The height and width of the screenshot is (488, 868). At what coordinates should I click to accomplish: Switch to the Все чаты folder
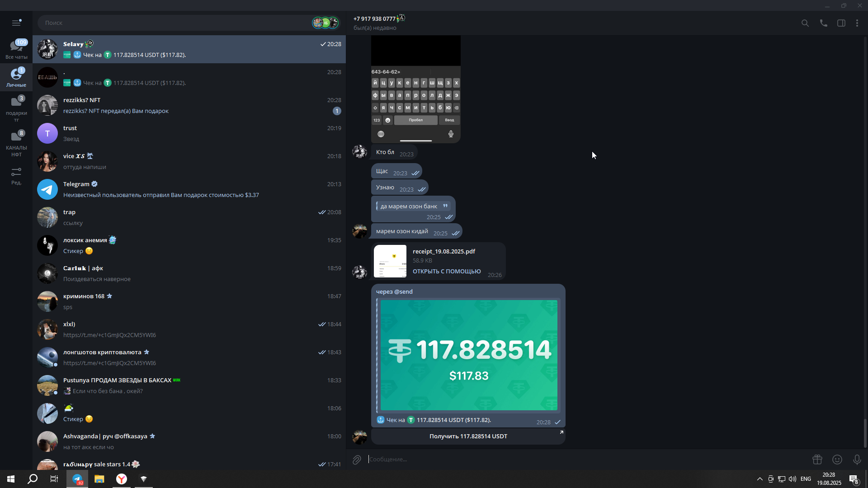pos(16,49)
